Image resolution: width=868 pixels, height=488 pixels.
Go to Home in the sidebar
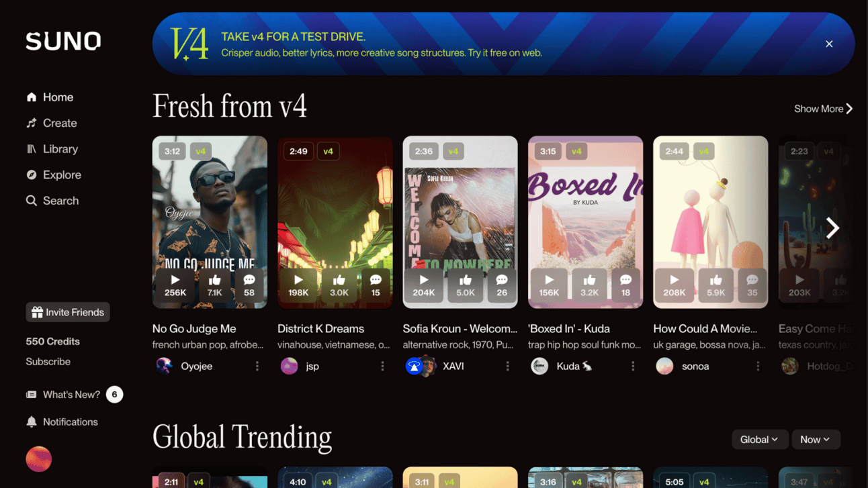[50, 97]
